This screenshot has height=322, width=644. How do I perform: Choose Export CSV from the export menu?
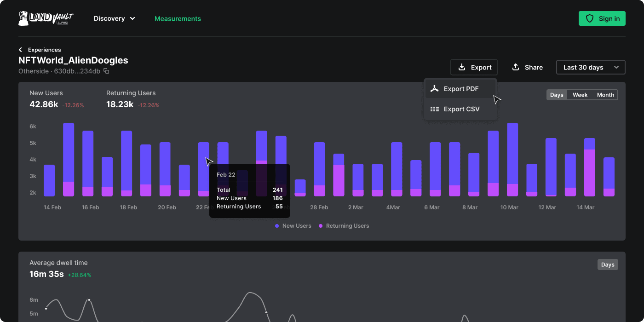[x=460, y=109]
